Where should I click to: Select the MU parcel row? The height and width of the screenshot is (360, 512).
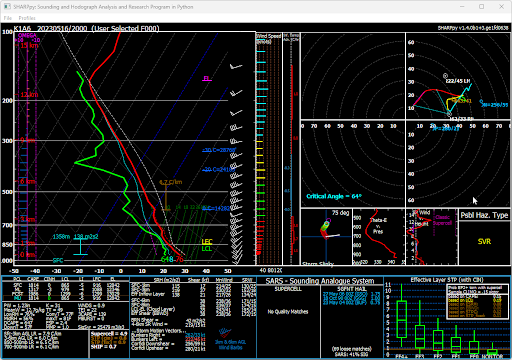tap(66, 298)
